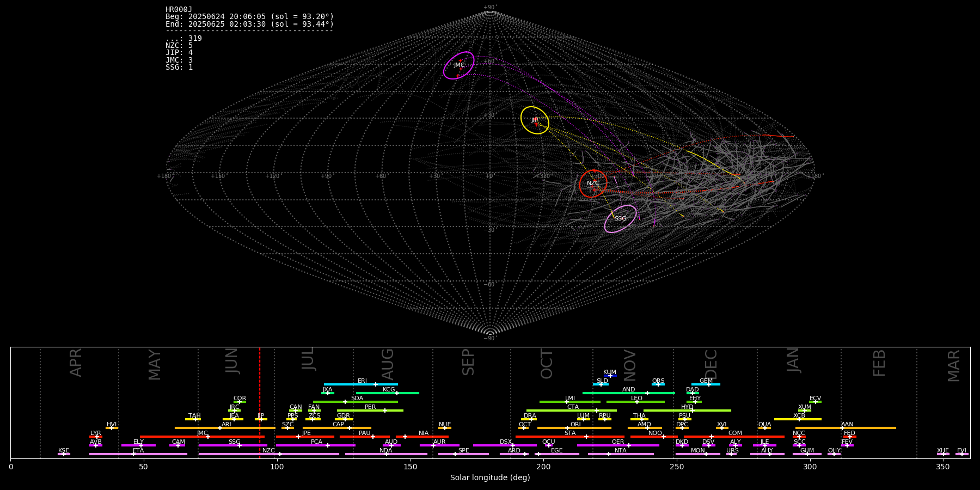
Task: Select the OER shower bar
Action: coord(618,445)
